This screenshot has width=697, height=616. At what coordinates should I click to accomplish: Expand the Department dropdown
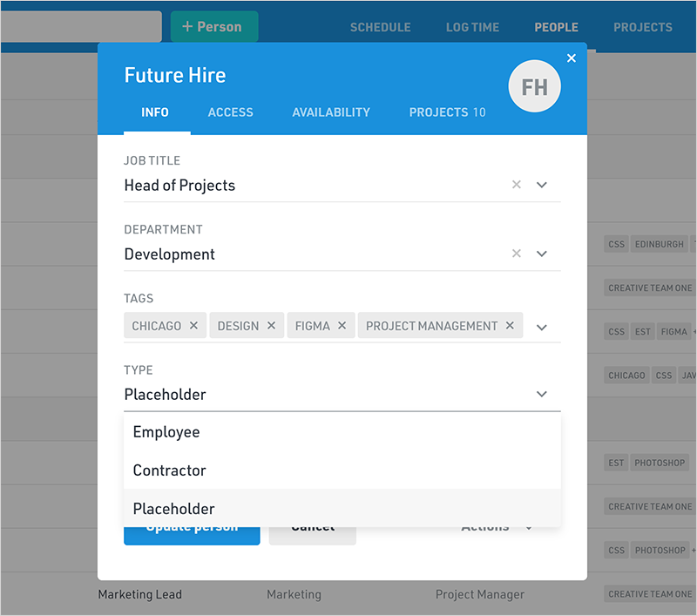click(x=542, y=254)
